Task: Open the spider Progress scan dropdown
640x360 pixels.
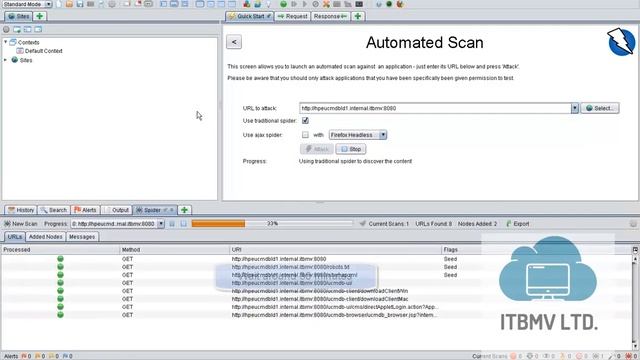Action: [118, 224]
